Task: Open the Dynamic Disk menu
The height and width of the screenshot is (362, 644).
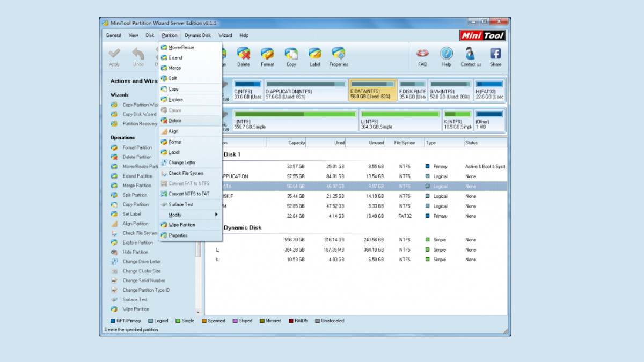Action: pyautogui.click(x=198, y=35)
